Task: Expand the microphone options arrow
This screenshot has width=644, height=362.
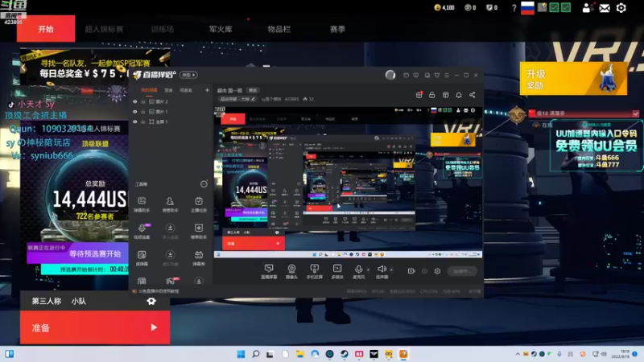Action: click(368, 270)
